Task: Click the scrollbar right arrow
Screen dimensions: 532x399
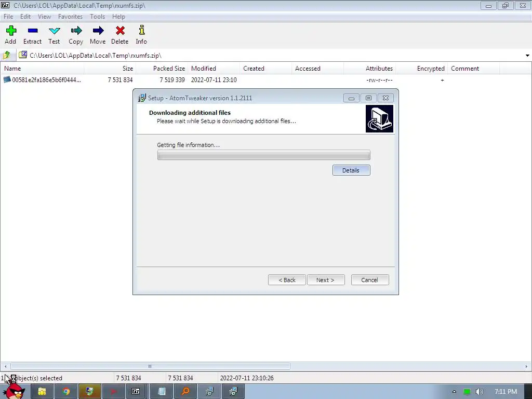Action: (x=526, y=366)
